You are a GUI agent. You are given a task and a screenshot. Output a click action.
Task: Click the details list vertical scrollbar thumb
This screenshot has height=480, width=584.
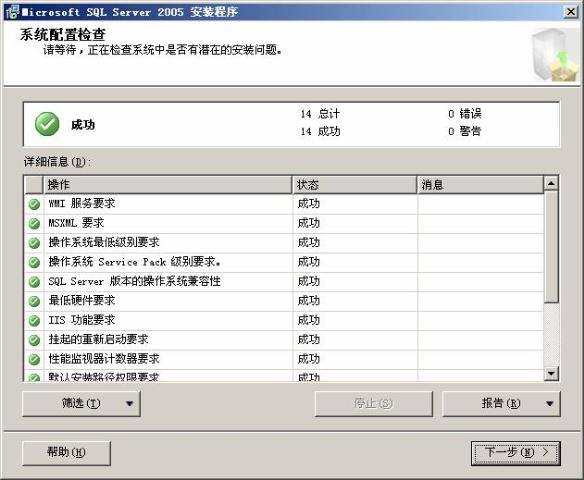551,247
